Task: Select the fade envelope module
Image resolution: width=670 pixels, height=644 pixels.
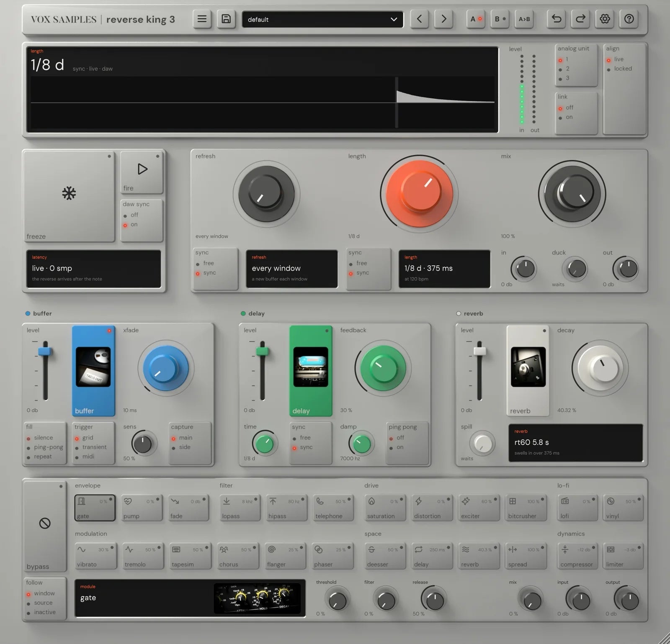Action: [x=188, y=508]
